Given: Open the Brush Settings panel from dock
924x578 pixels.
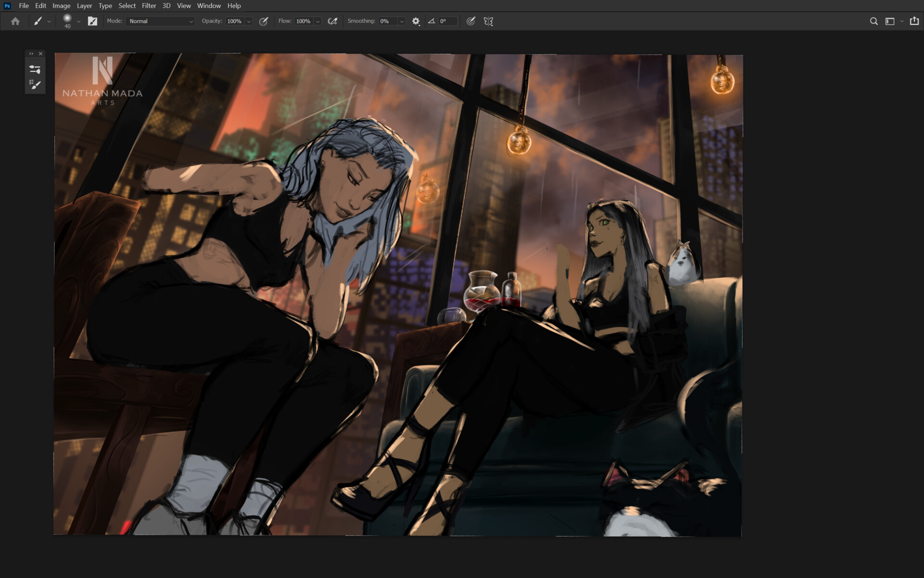Looking at the screenshot, I should pos(35,69).
